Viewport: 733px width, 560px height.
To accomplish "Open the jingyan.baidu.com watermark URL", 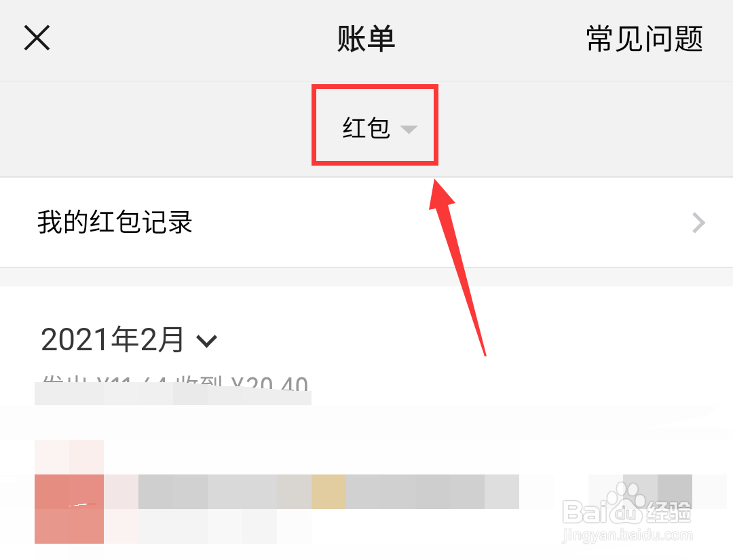I will (627, 535).
